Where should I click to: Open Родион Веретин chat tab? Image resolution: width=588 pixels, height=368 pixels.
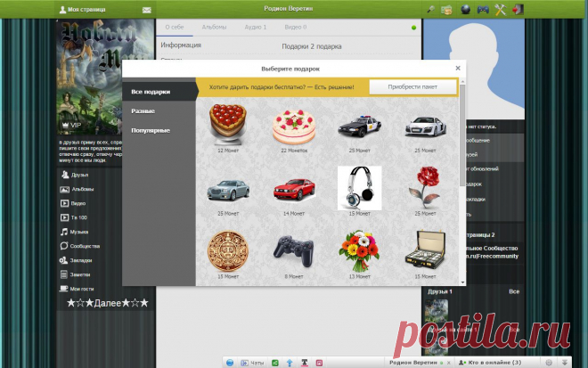pyautogui.click(x=413, y=363)
